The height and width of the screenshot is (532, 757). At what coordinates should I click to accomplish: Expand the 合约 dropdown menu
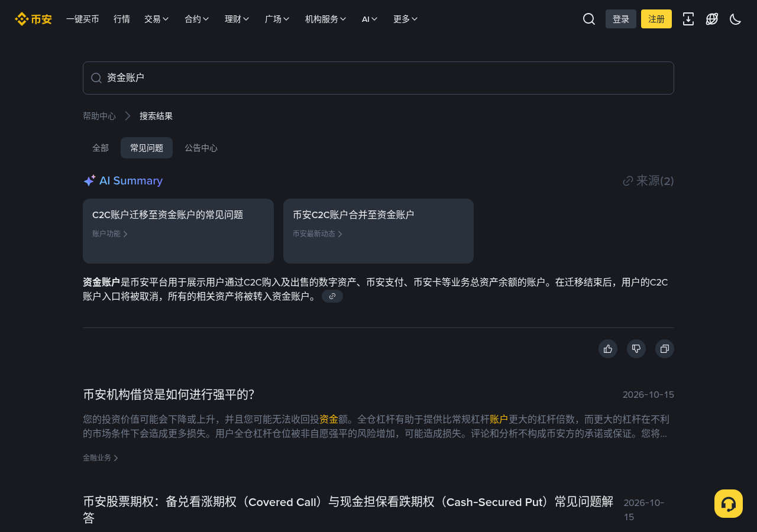point(197,19)
